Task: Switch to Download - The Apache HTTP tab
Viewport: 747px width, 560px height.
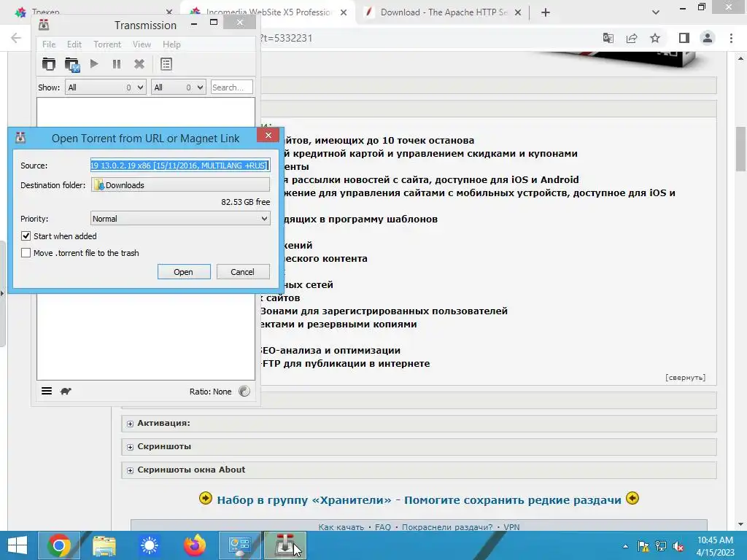Action: tap(444, 12)
